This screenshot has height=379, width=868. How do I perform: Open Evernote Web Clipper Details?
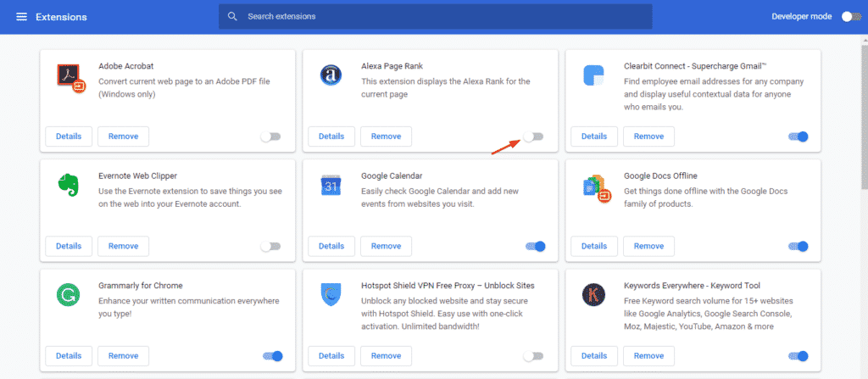click(69, 246)
